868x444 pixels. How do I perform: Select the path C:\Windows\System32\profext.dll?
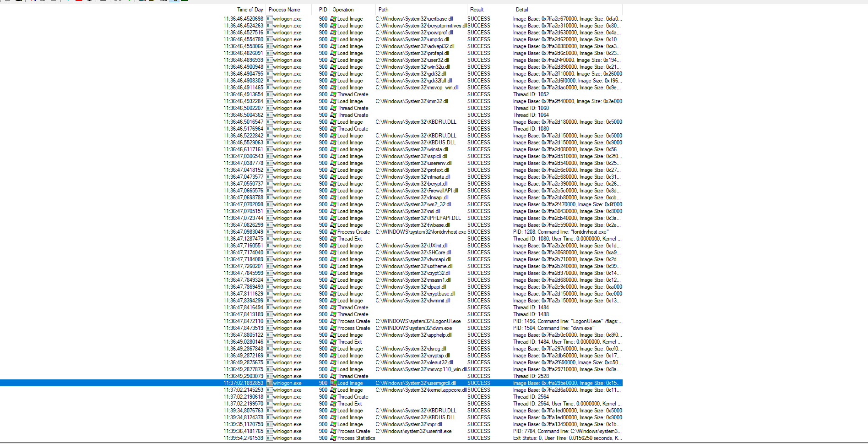pyautogui.click(x=412, y=170)
